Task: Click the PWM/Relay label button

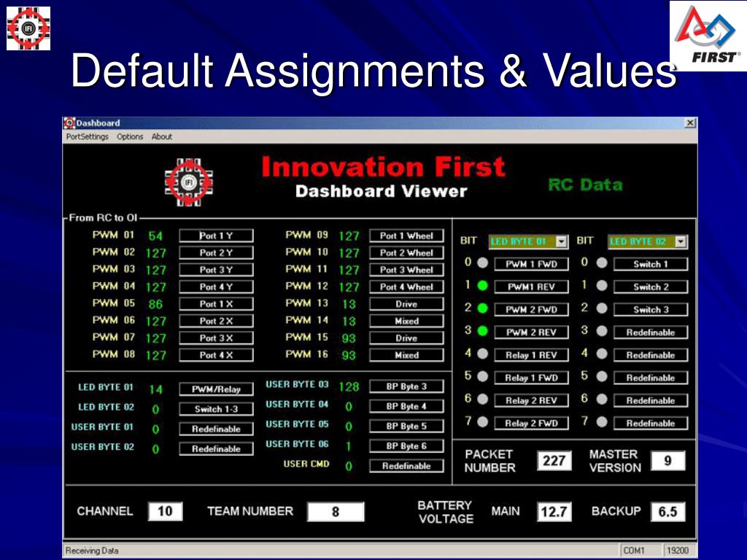Action: pos(216,389)
